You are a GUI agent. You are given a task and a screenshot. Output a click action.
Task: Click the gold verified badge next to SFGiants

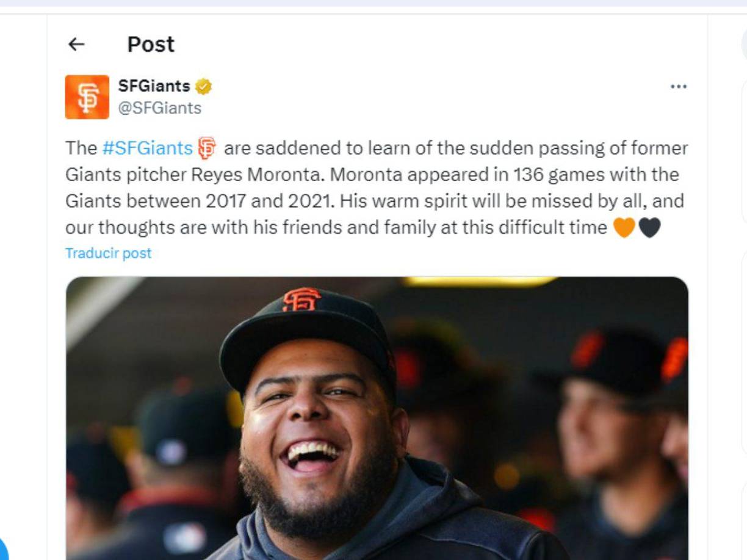pos(202,86)
